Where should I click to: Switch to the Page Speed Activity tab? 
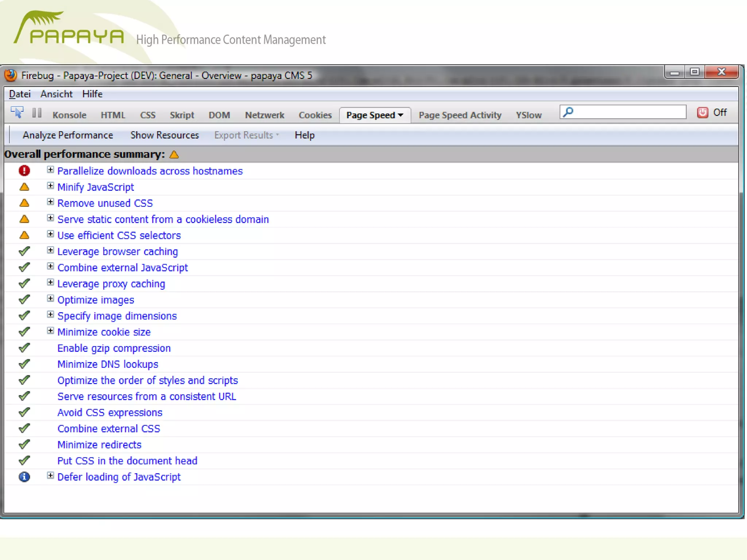point(460,115)
